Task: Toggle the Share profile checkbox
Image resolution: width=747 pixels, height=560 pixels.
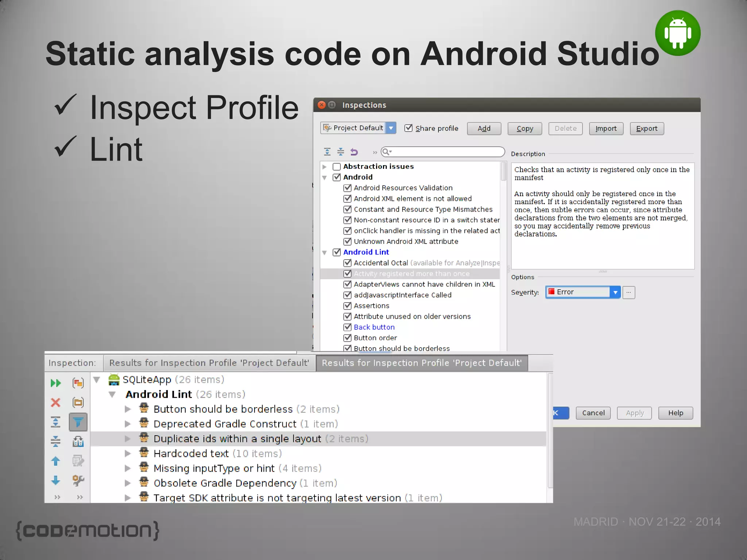Action: 409,128
